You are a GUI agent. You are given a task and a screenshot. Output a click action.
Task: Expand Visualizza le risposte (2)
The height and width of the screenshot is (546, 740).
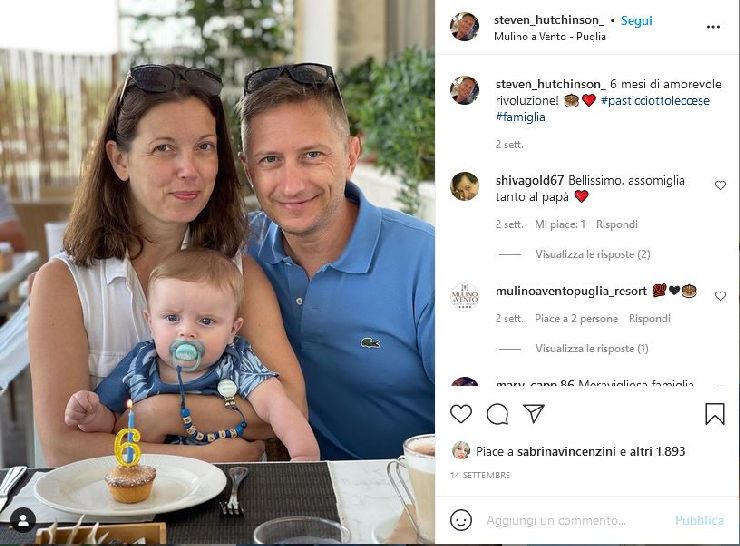[592, 254]
